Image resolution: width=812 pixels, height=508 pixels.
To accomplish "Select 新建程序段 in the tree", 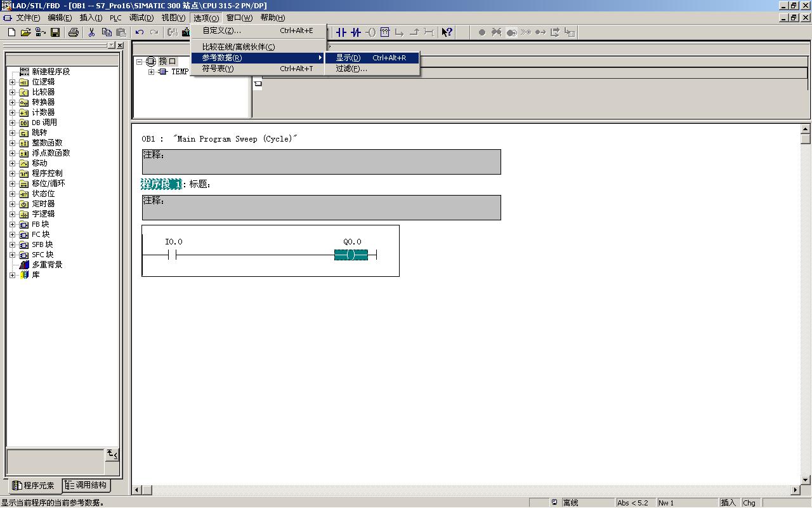I will [x=51, y=72].
